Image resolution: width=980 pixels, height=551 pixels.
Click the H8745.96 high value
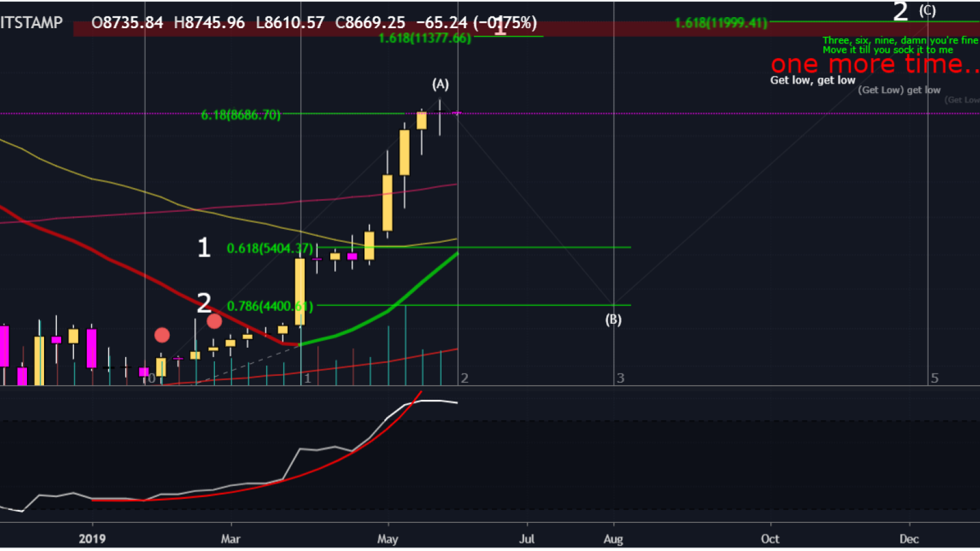(x=209, y=23)
